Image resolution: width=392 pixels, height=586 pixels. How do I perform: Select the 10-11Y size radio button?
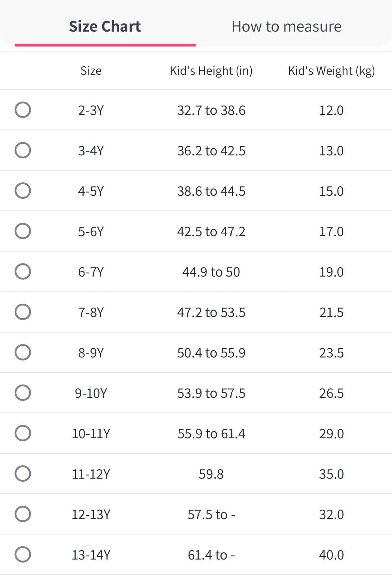click(23, 433)
